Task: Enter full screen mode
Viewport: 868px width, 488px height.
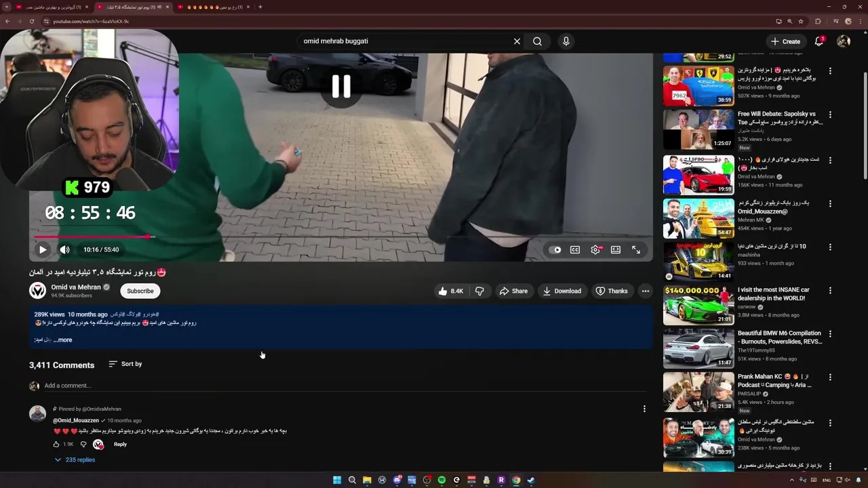Action: [636, 249]
